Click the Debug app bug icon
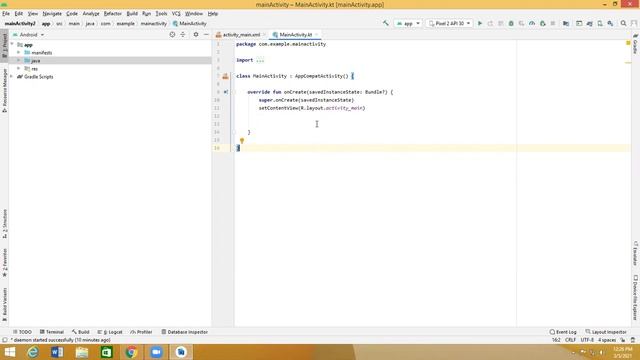This screenshot has width=640, height=360. pos(511,24)
